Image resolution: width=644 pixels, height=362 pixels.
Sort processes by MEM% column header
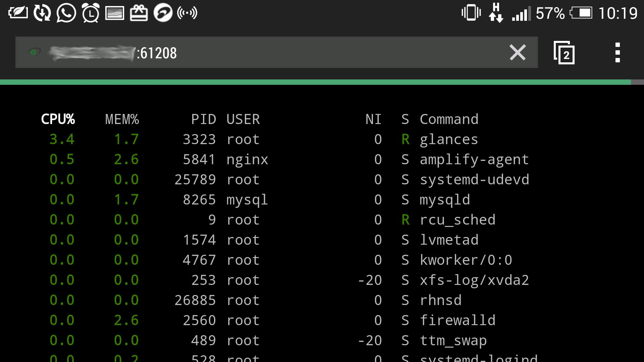[122, 119]
